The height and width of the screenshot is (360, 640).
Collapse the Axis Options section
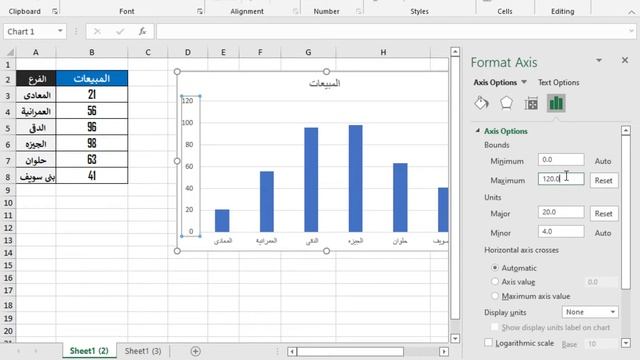click(478, 131)
